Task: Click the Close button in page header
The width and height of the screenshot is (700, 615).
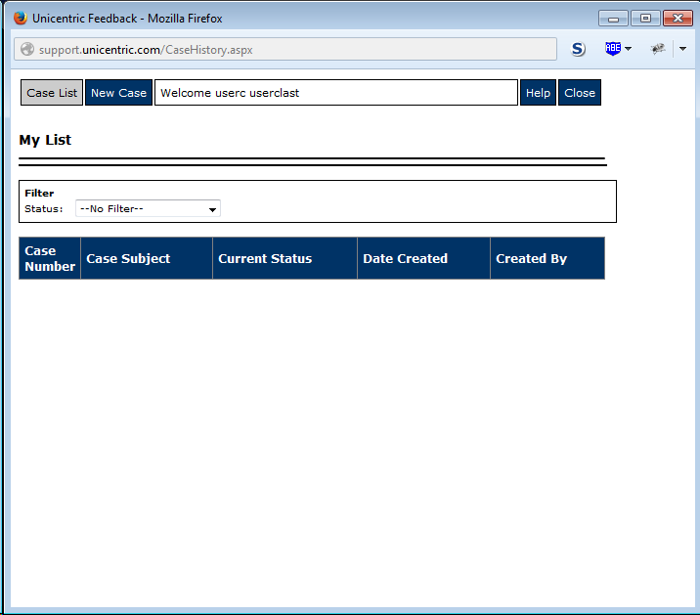Action: pos(580,93)
